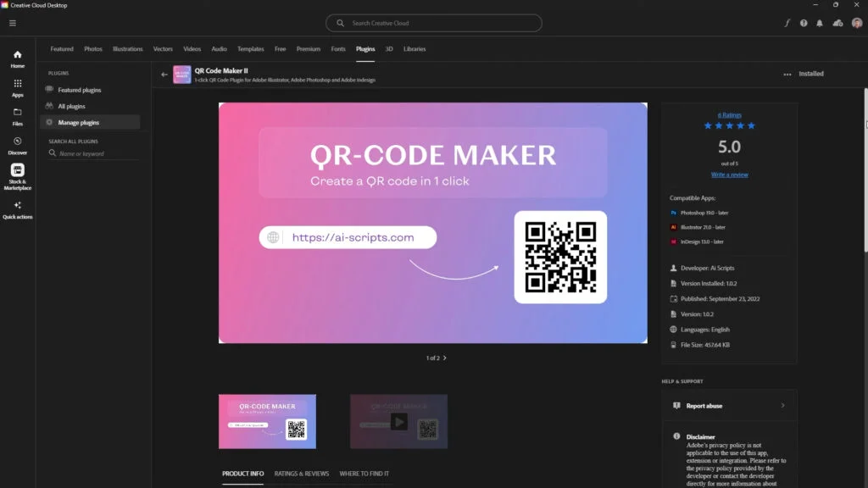This screenshot has height=488, width=868.
Task: Click the Developer: Ai Scripts text
Action: pos(708,268)
